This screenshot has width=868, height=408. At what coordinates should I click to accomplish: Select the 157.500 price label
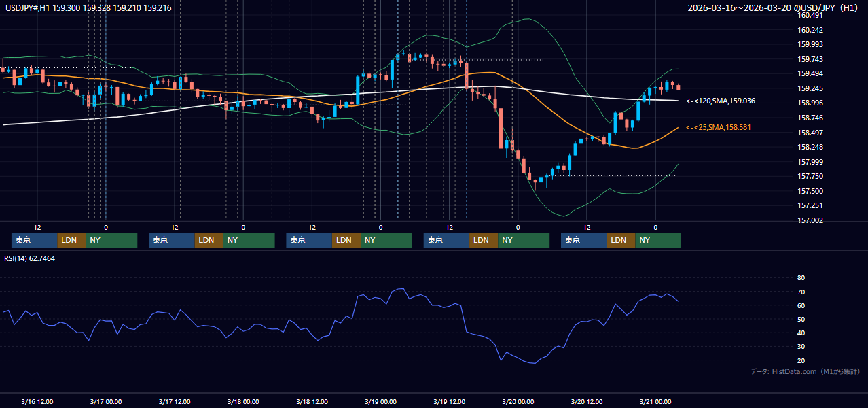tap(810, 191)
